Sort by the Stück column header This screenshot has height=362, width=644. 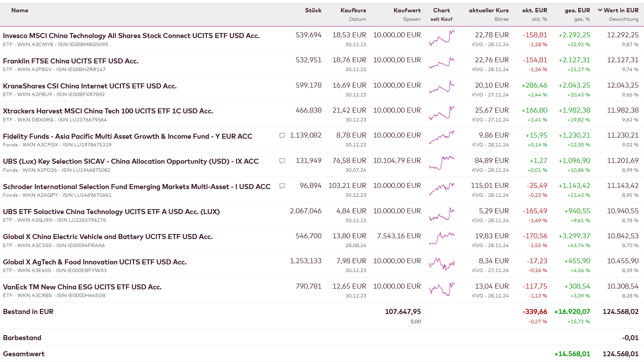point(313,10)
